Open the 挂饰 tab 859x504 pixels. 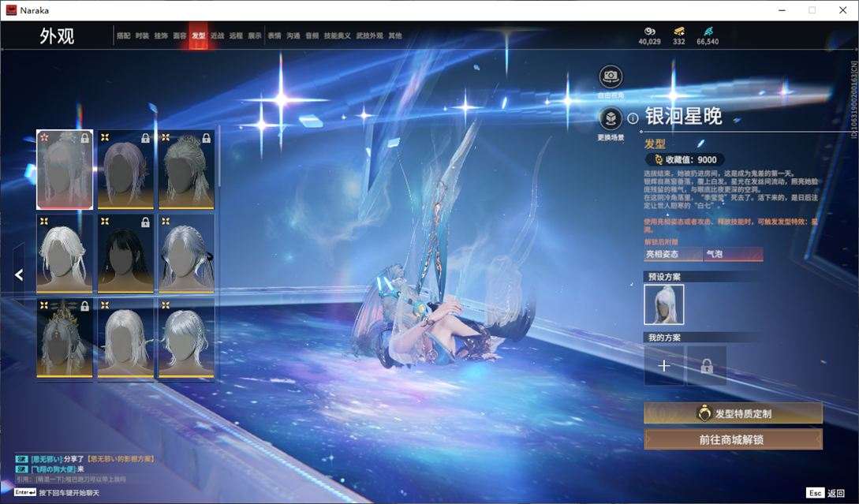click(x=160, y=35)
